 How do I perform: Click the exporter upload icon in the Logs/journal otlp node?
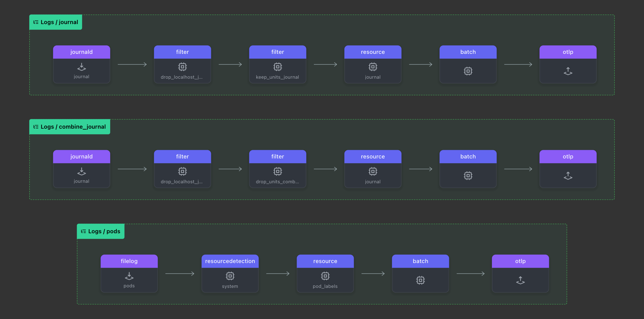coord(568,71)
